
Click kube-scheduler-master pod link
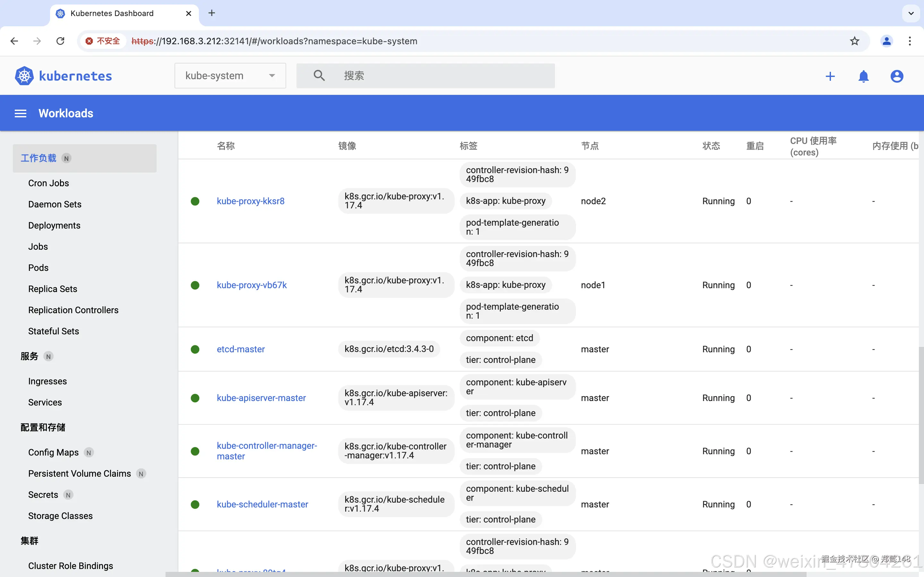(x=262, y=504)
